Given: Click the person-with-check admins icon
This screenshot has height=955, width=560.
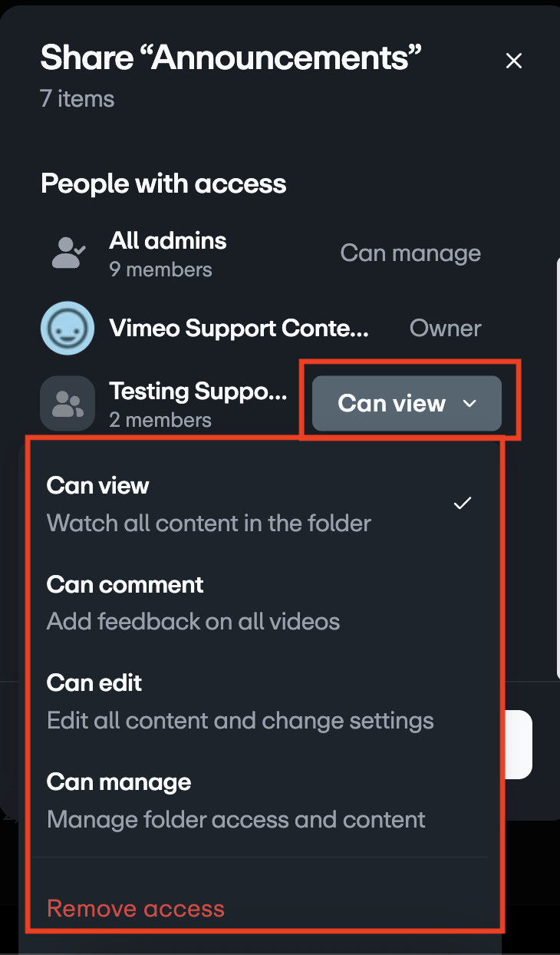Looking at the screenshot, I should coord(67,253).
